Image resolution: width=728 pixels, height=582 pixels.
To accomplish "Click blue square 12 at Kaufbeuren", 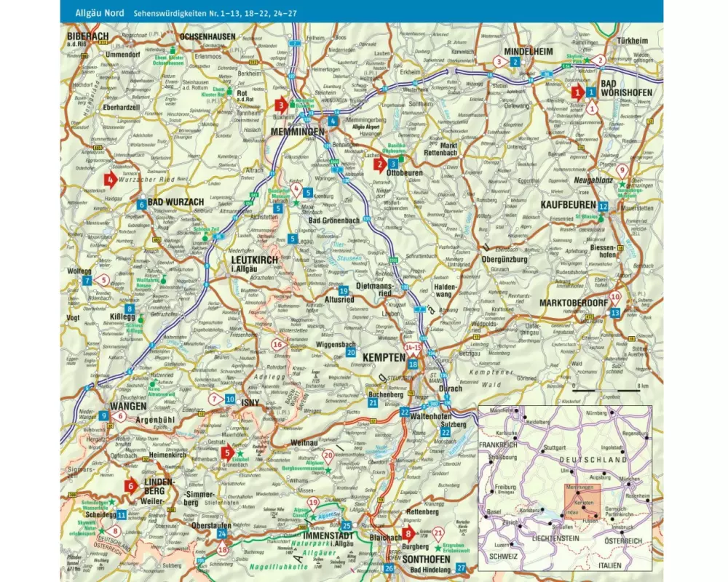I will click(x=603, y=206).
